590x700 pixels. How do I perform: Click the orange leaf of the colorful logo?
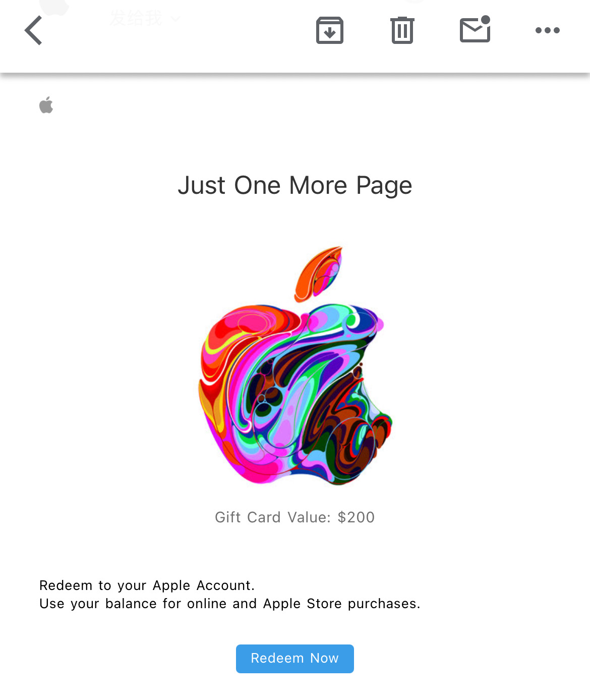click(x=319, y=274)
